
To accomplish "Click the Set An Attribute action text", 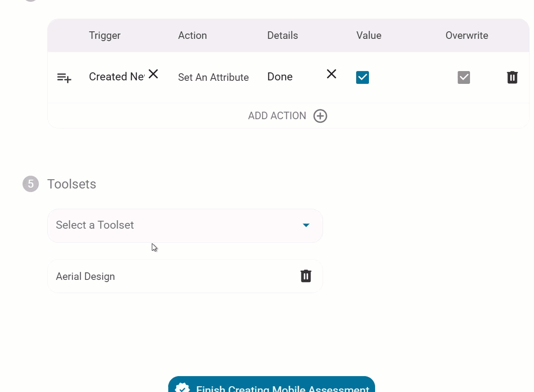I will pyautogui.click(x=213, y=78).
